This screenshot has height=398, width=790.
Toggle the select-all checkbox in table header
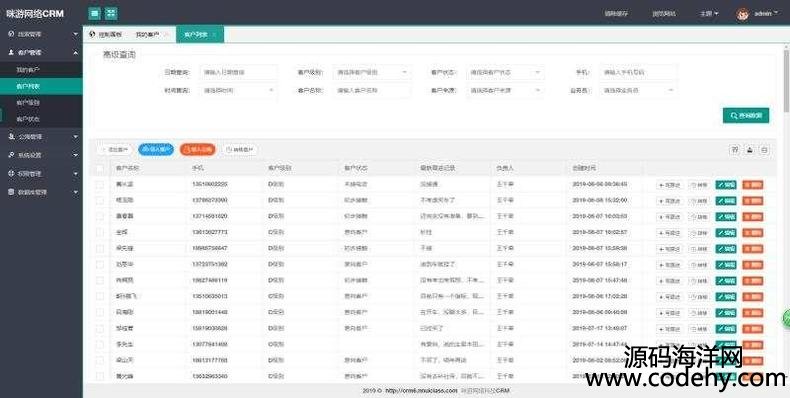point(100,168)
